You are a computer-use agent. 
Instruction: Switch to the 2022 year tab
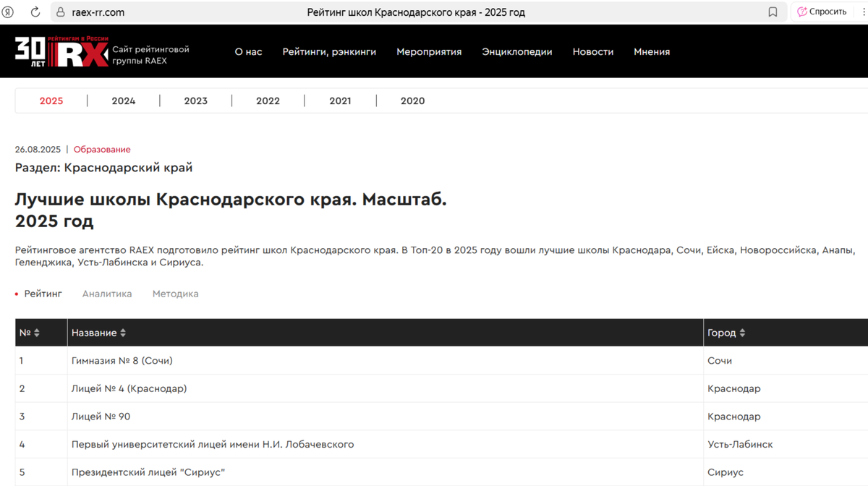pos(268,101)
